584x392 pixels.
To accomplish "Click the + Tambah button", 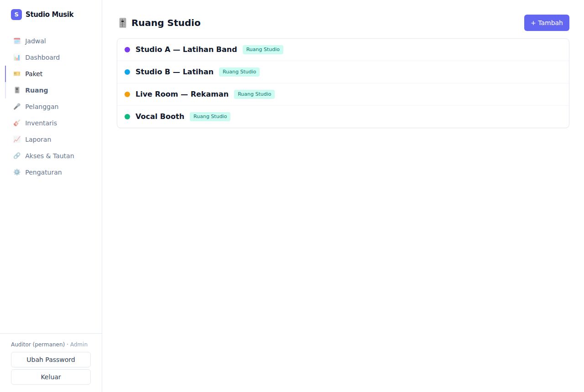I will 547,23.
